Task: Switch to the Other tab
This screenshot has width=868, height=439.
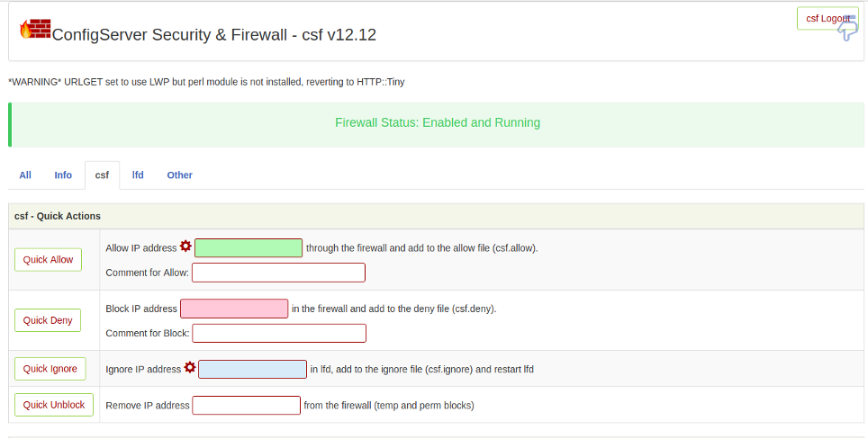Action: 180,175
